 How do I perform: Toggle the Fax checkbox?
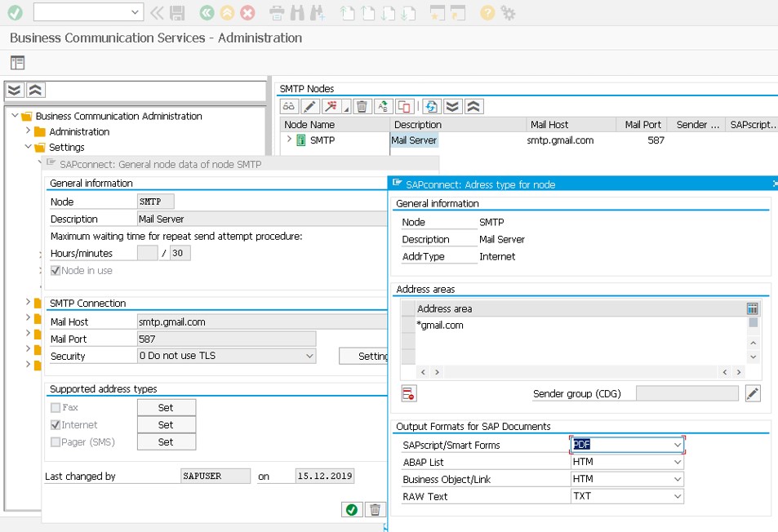coord(56,407)
